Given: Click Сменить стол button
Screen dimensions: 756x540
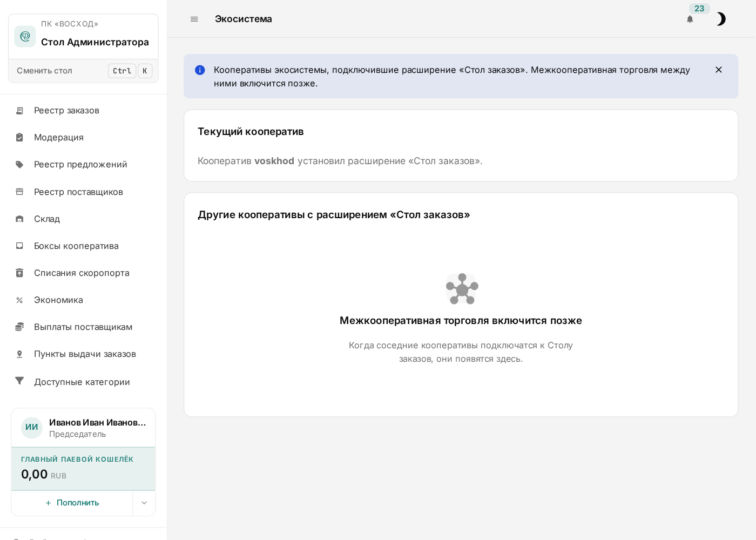Looking at the screenshot, I should [83, 71].
